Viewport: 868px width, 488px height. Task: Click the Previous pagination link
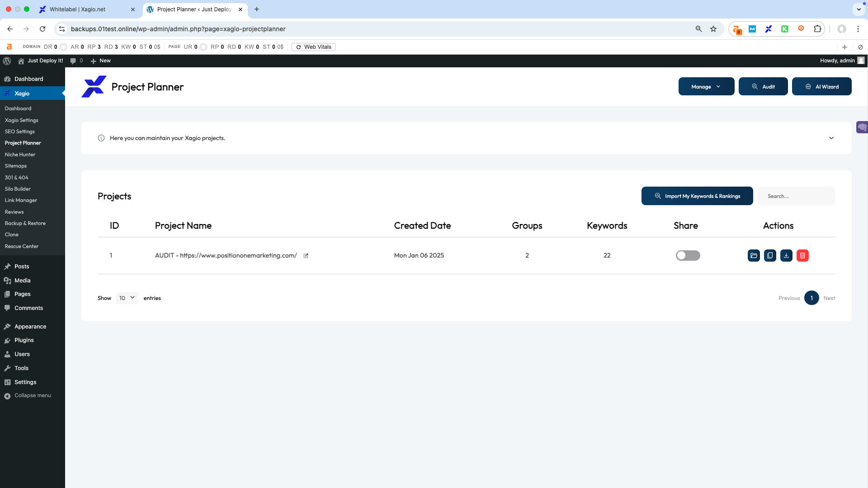coord(789,298)
